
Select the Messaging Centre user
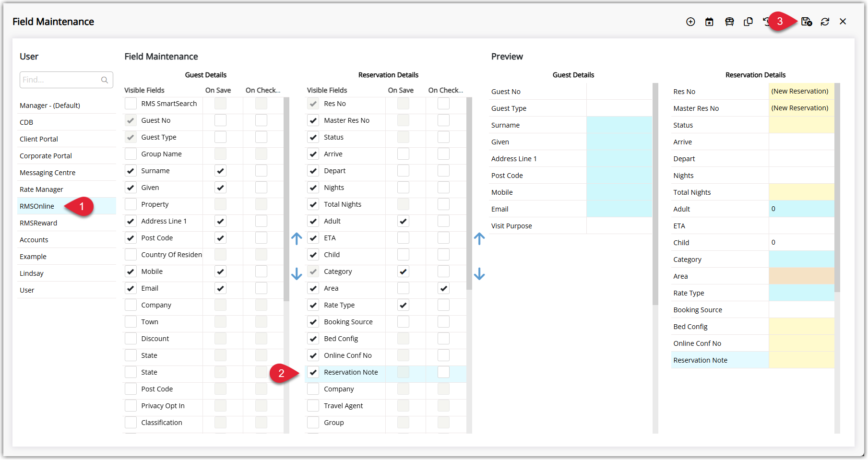pyautogui.click(x=67, y=173)
